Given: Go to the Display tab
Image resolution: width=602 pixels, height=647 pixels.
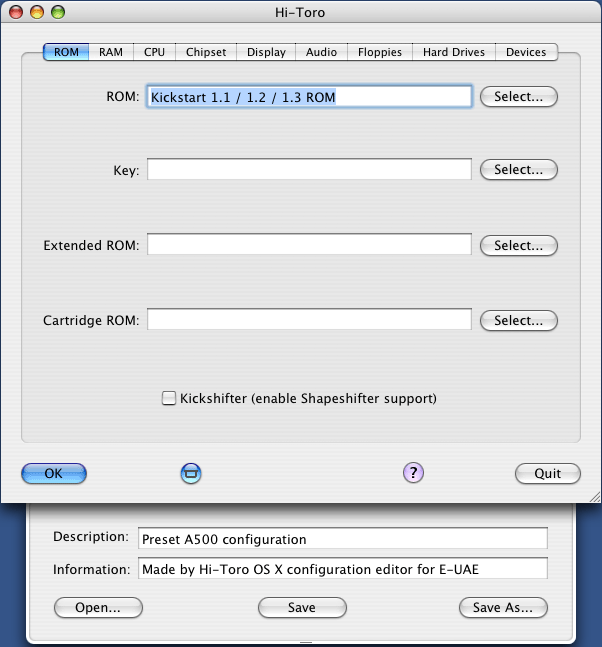Looking at the screenshot, I should click(266, 52).
